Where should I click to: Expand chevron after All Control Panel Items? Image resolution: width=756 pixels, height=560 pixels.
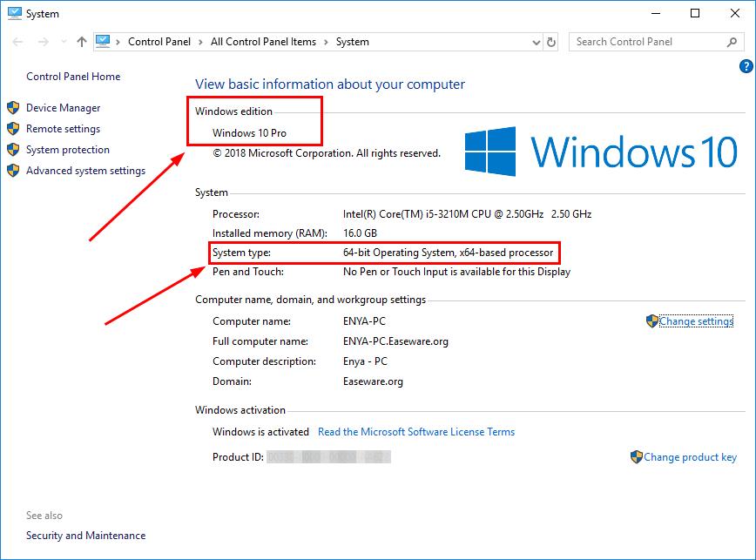pyautogui.click(x=326, y=42)
